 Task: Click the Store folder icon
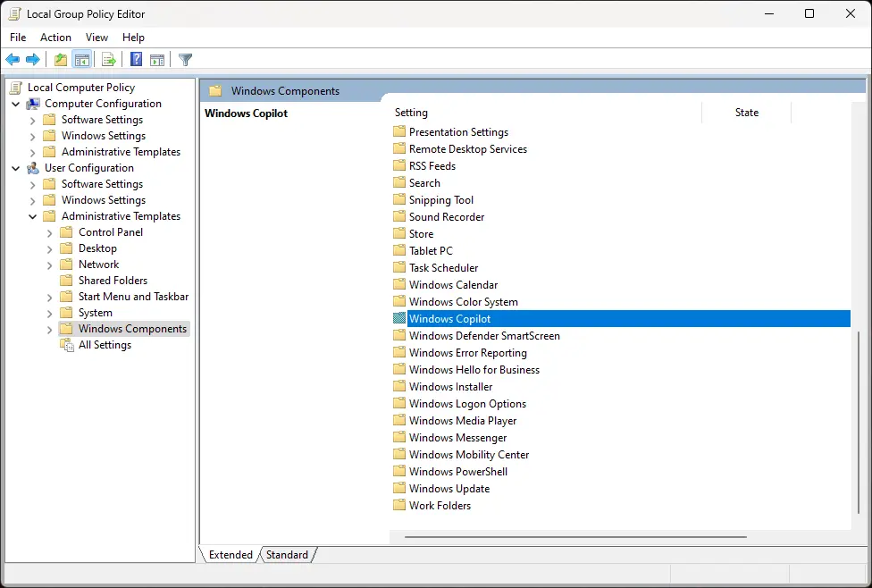coord(399,233)
